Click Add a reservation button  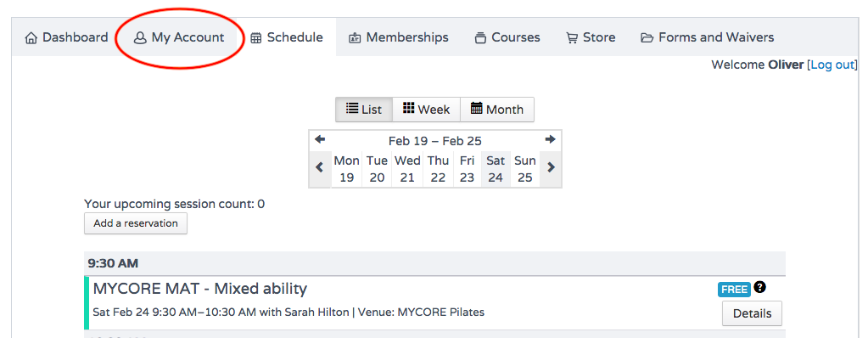[136, 224]
